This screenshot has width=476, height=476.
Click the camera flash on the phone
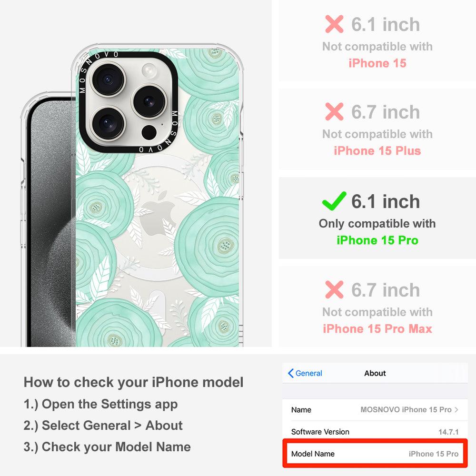[149, 71]
